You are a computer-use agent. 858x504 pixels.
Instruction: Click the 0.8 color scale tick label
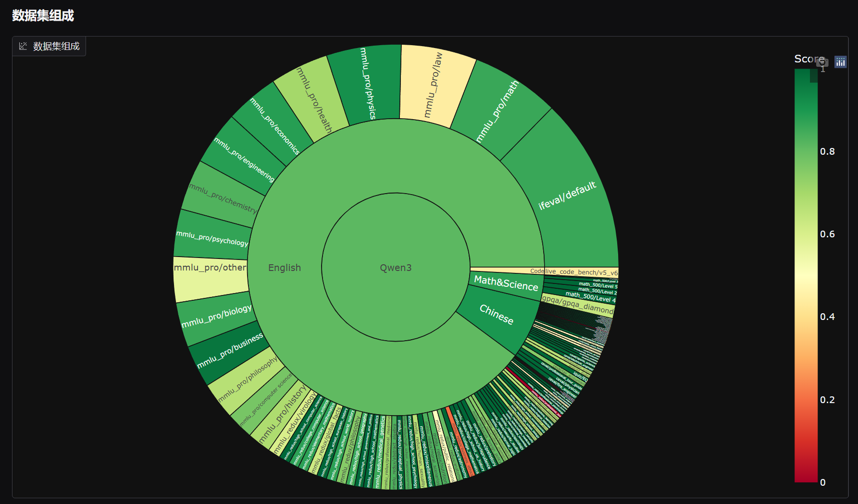tap(827, 151)
